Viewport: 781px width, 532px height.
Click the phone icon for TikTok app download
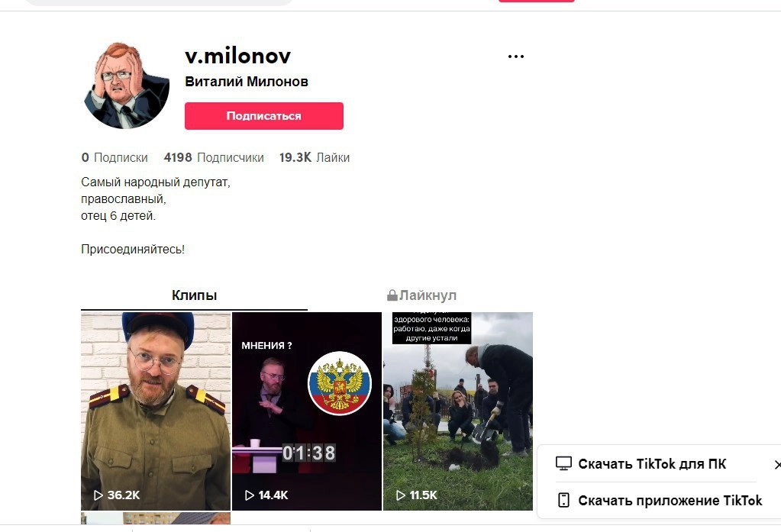point(563,500)
